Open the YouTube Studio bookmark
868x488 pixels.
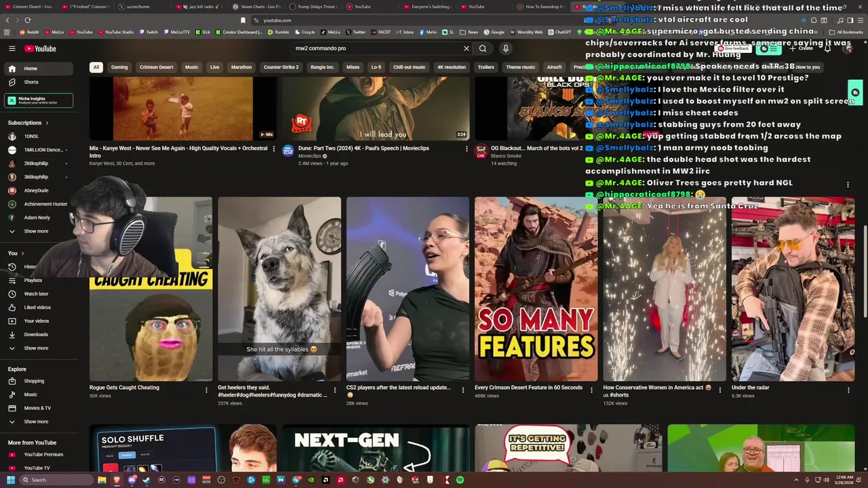[x=115, y=32]
